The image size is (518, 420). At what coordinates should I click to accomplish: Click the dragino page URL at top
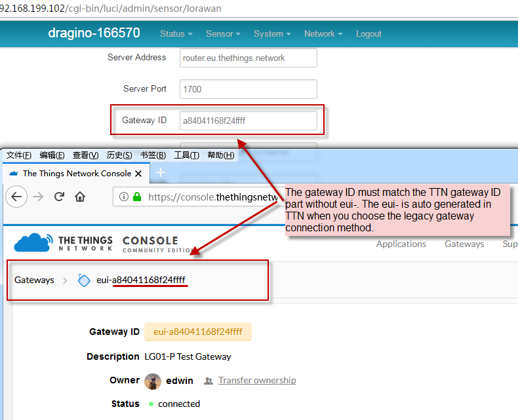110,9
